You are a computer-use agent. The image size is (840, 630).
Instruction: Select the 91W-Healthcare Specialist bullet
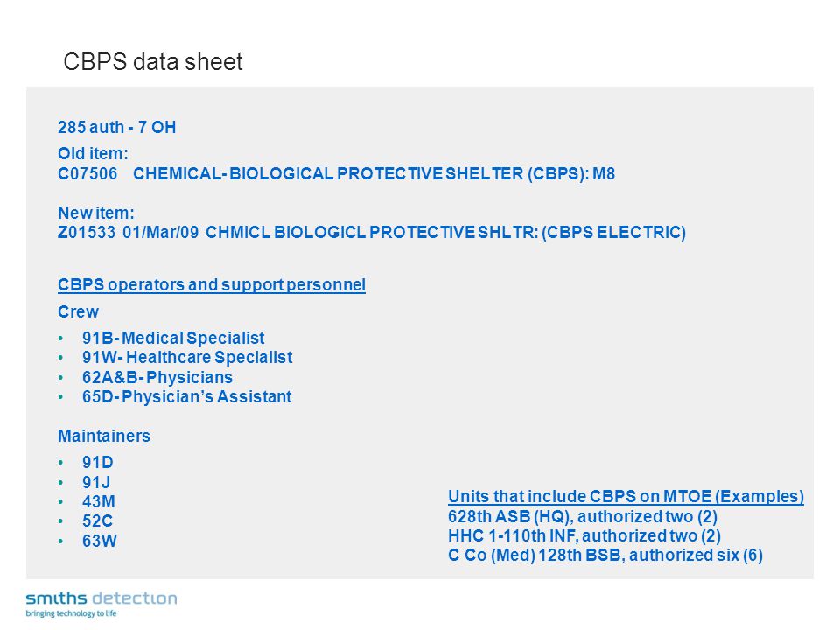coord(187,357)
